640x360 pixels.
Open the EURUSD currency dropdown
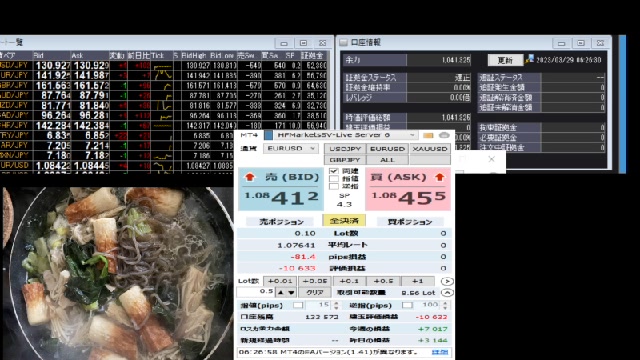coord(291,149)
